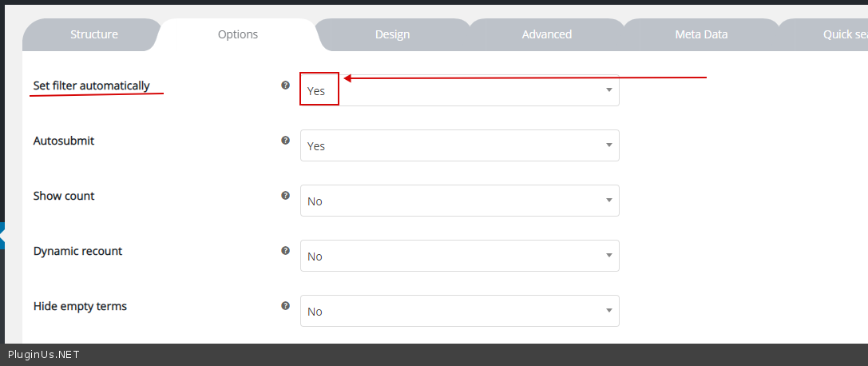
Task: Open the Set filter automatically dropdown
Action: 459,90
